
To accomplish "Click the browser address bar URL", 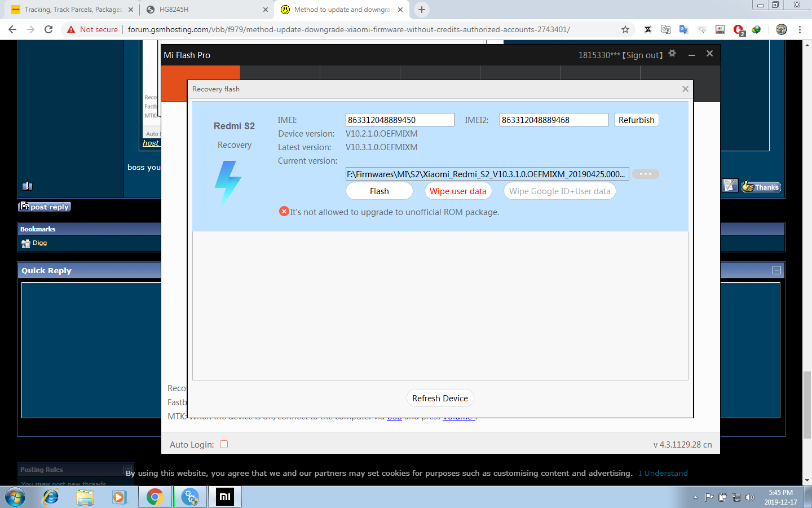I will [348, 29].
